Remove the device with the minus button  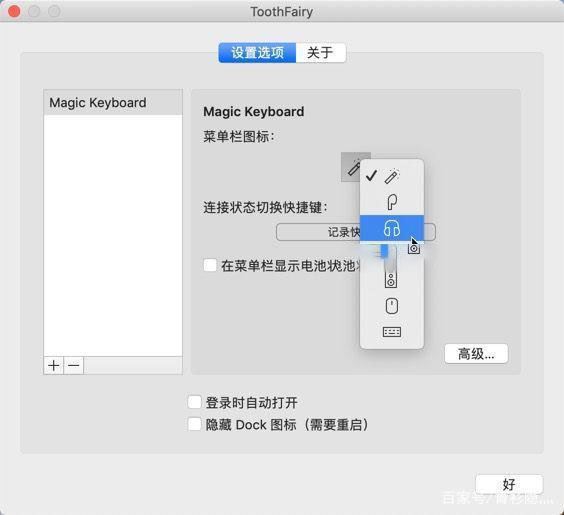coord(74,365)
